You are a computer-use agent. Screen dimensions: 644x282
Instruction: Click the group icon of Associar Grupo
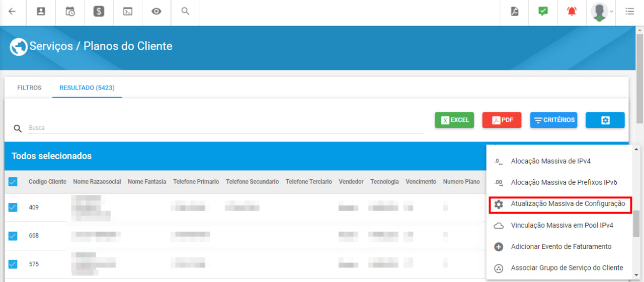[499, 268]
